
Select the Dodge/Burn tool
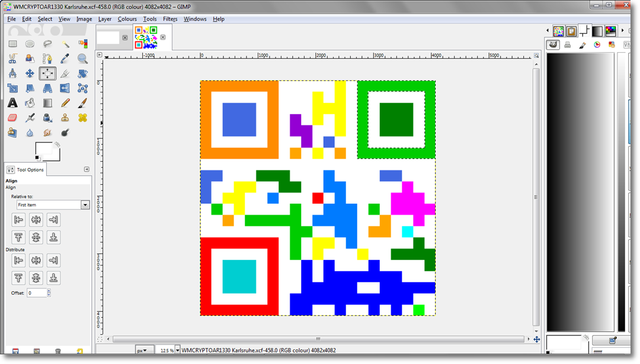[x=65, y=133]
